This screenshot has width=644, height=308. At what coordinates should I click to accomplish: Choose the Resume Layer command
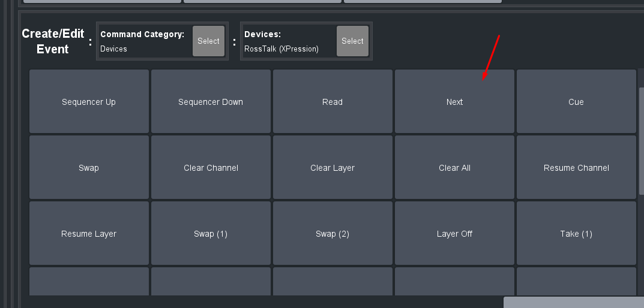point(89,234)
